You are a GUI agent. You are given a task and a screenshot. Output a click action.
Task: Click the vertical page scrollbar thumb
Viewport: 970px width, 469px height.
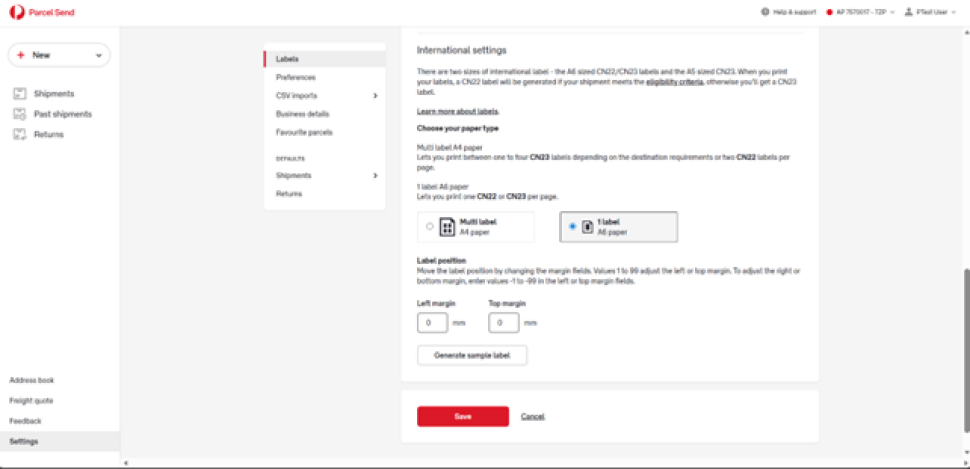tap(966, 350)
